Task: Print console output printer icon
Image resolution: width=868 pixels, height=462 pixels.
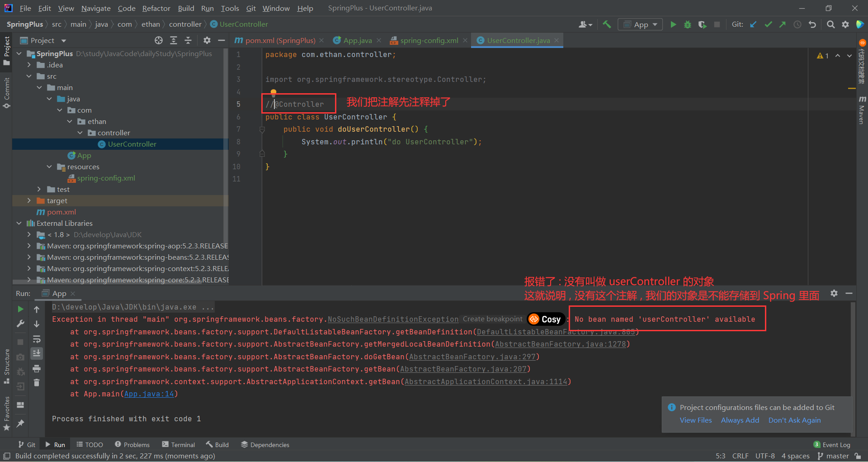Action: (37, 368)
